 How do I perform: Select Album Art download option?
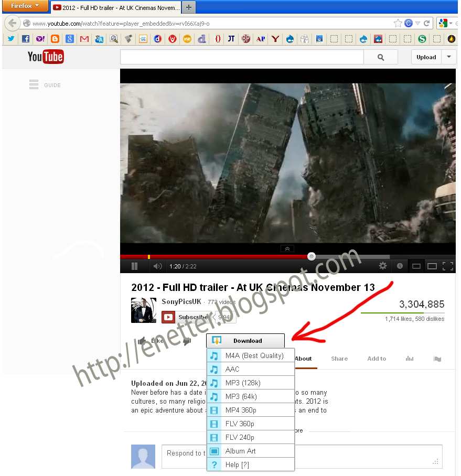(x=251, y=451)
